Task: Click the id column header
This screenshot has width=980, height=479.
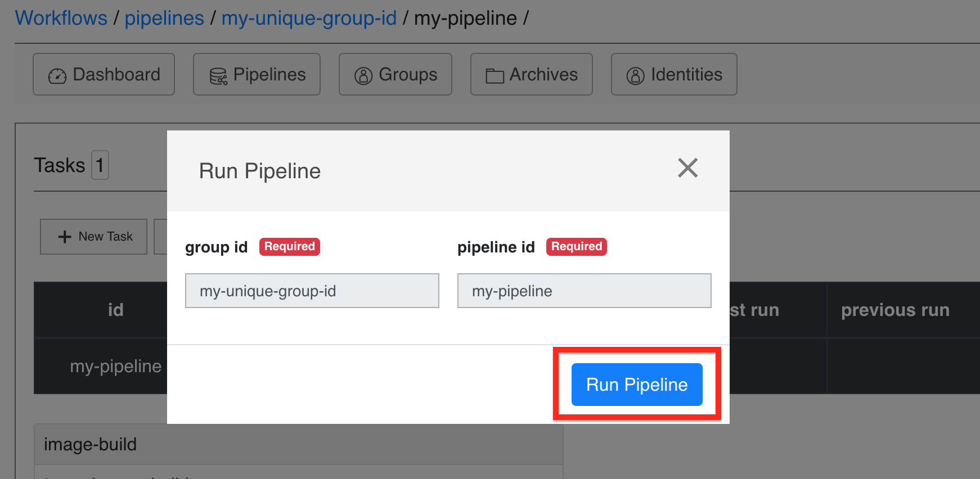Action: pyautogui.click(x=115, y=310)
